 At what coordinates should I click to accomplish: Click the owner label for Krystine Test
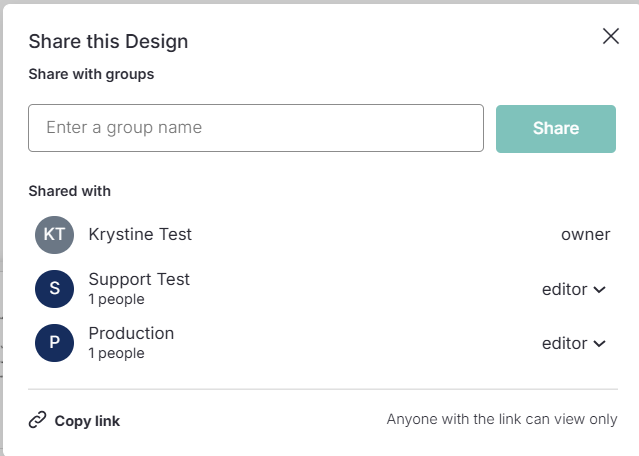coord(585,234)
